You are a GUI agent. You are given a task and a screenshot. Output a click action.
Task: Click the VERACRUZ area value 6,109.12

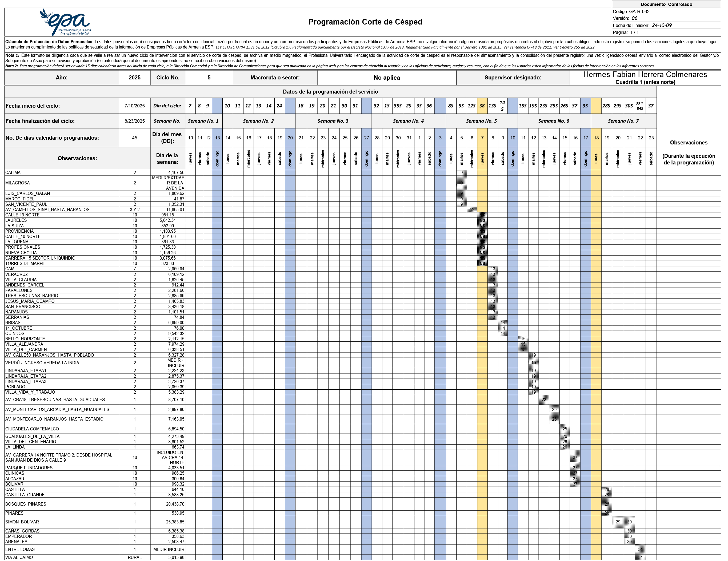176,274
